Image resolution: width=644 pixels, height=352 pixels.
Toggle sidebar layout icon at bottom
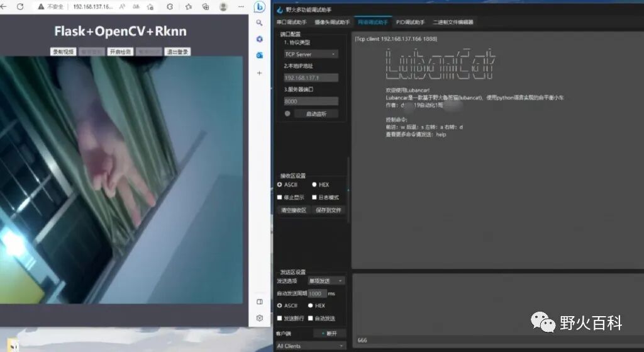pos(260,302)
